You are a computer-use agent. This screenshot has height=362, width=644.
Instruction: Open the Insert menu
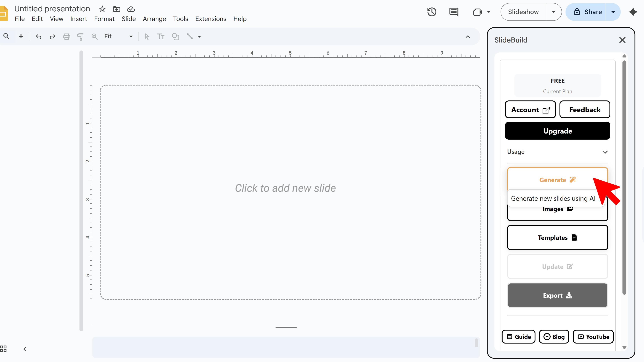[x=78, y=19]
